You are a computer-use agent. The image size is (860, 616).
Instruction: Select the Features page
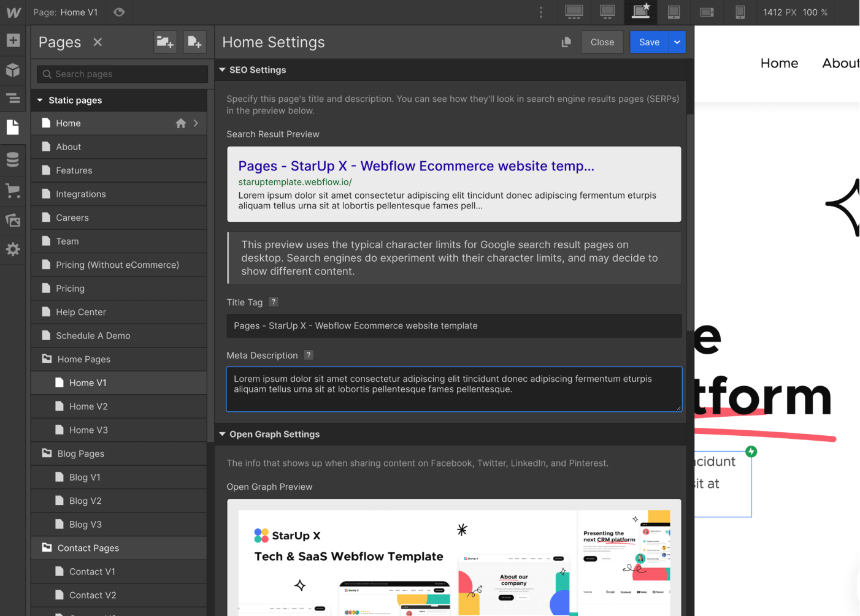tap(119, 170)
